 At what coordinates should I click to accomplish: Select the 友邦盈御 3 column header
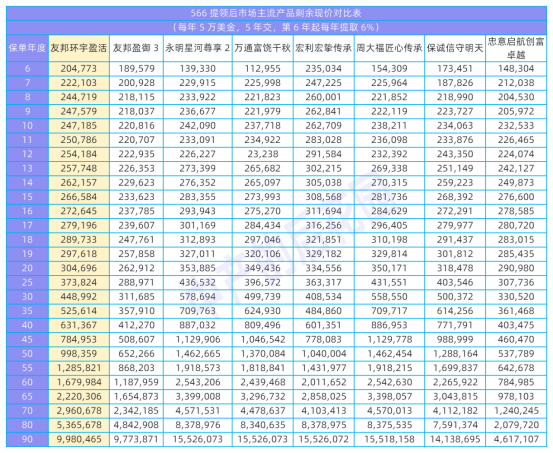[x=136, y=48]
